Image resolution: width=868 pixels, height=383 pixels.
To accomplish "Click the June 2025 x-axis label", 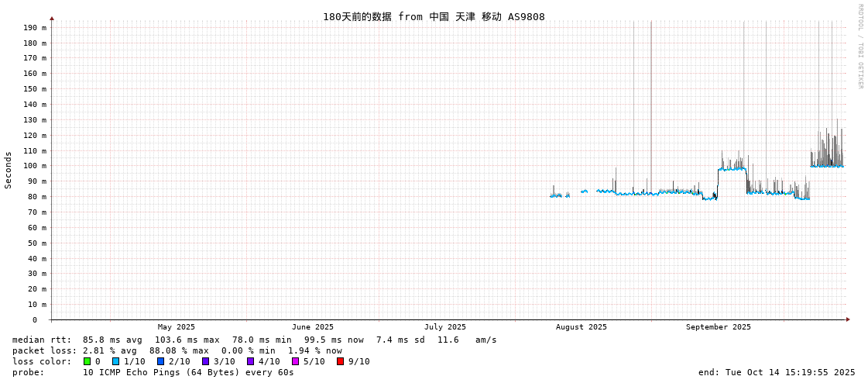I will coord(313,327).
